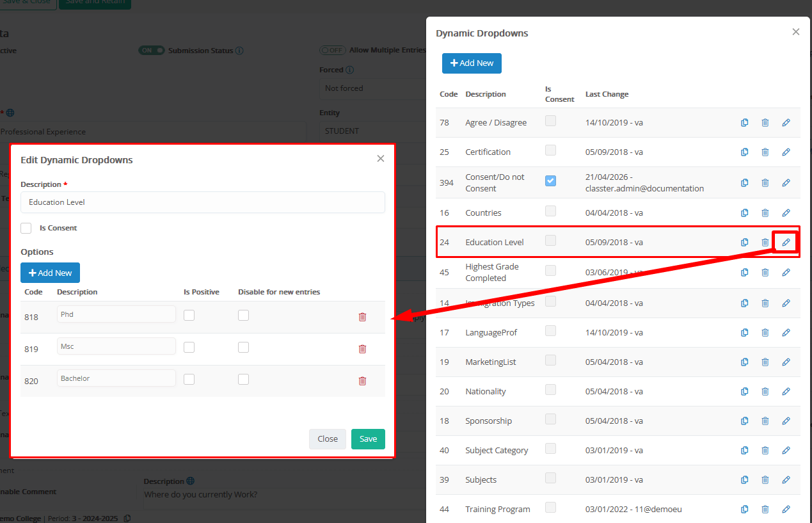
Task: Edit the Countries dropdown entry
Action: click(786, 213)
